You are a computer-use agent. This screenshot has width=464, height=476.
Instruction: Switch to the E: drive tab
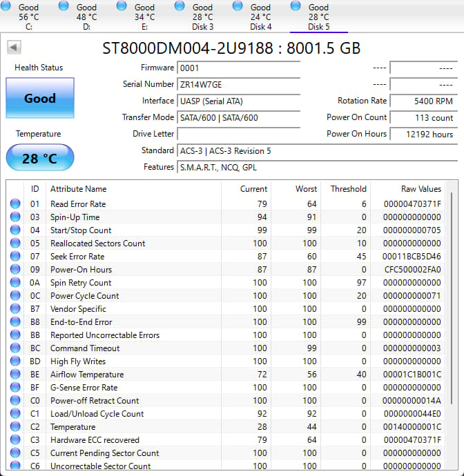pyautogui.click(x=144, y=17)
